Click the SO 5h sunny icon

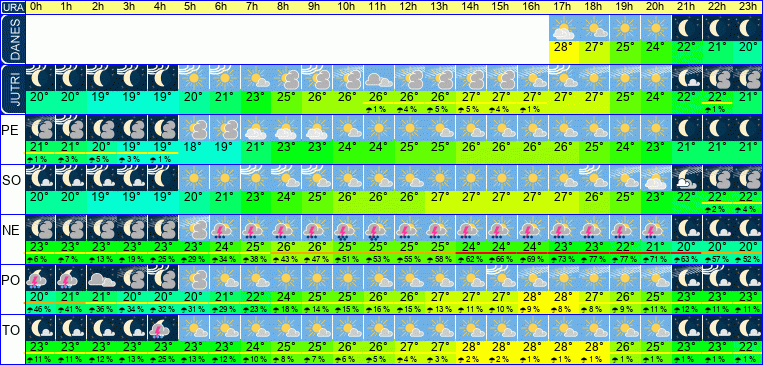click(x=193, y=178)
